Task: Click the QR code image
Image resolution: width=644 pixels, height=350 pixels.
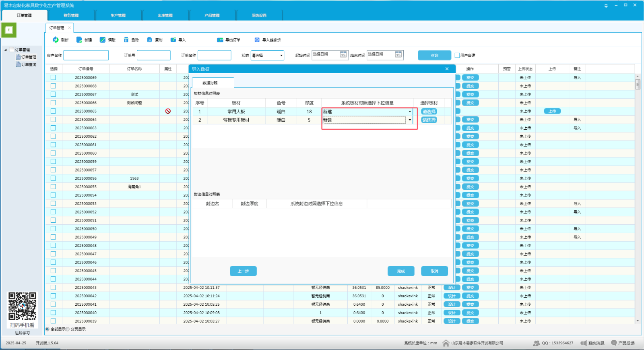Action: 23,306
